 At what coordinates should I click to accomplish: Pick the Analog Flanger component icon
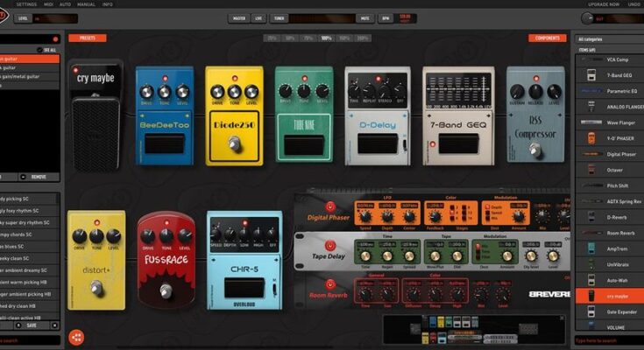[x=591, y=107]
